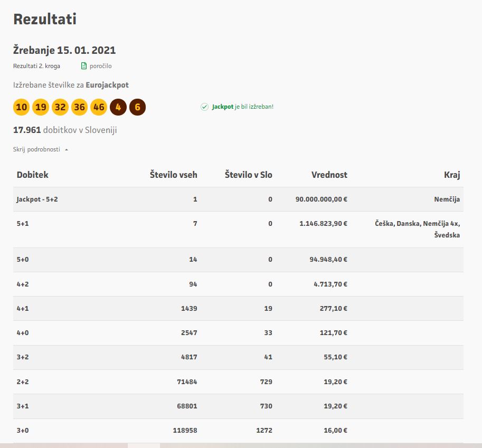Click Nemčija in the Jackpot row
The height and width of the screenshot is (448, 482).
coord(447,199)
